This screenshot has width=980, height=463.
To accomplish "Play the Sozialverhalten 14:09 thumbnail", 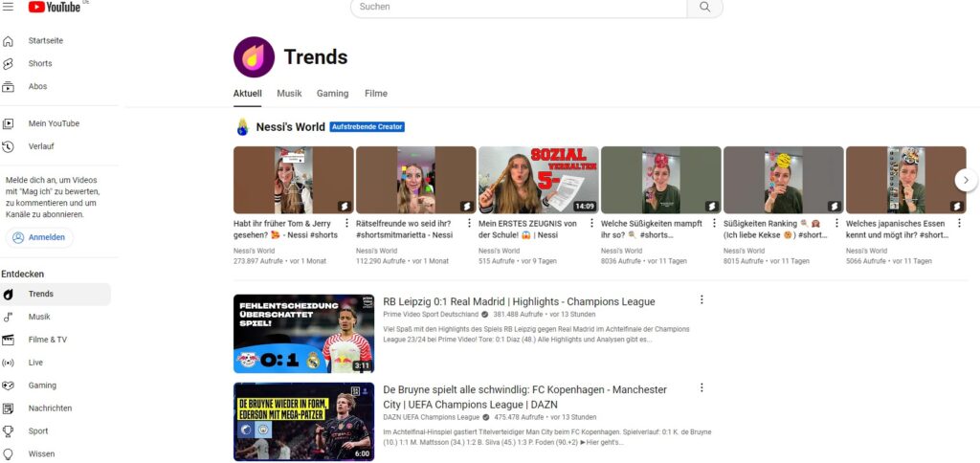I will tap(539, 180).
